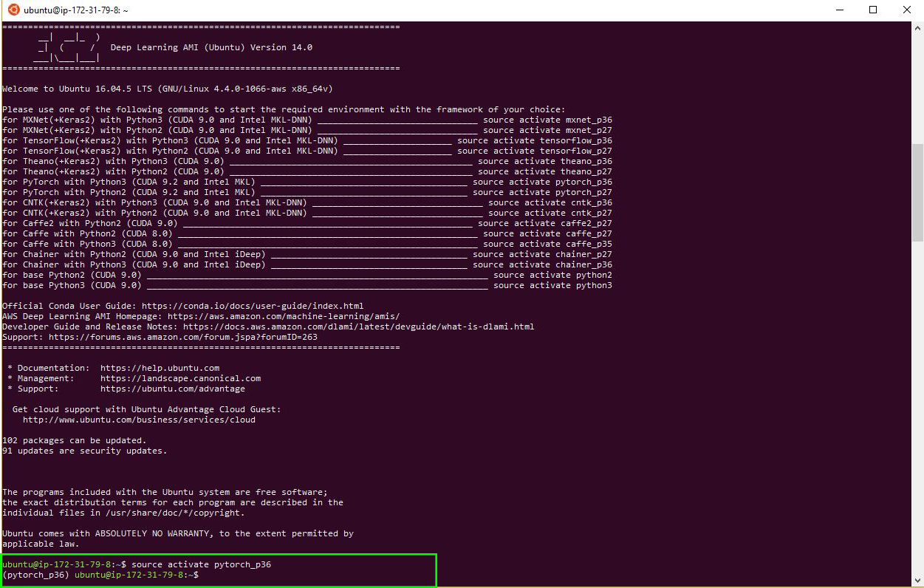Click the vertical scrollbar thumb
The image size is (924, 588).
point(917,192)
